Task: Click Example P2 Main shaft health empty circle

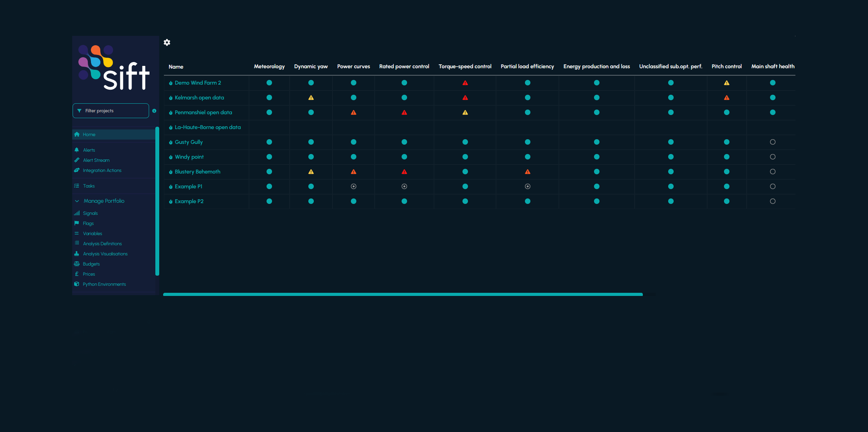Action: (x=773, y=202)
